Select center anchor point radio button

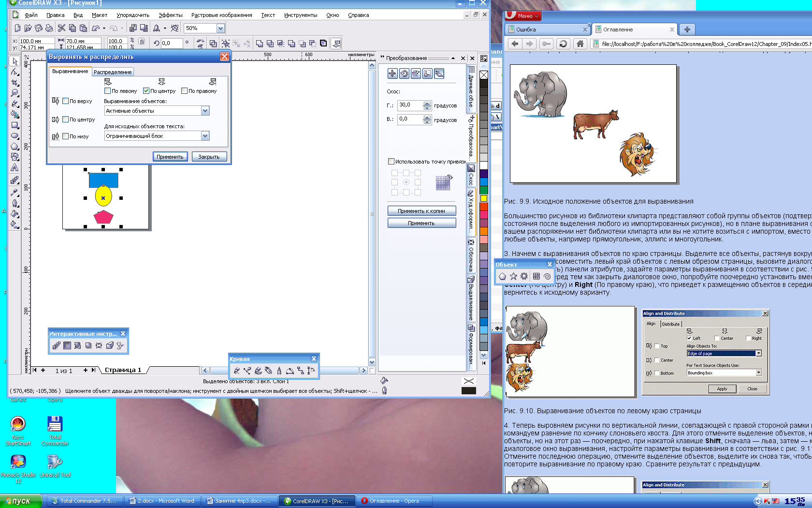(406, 182)
